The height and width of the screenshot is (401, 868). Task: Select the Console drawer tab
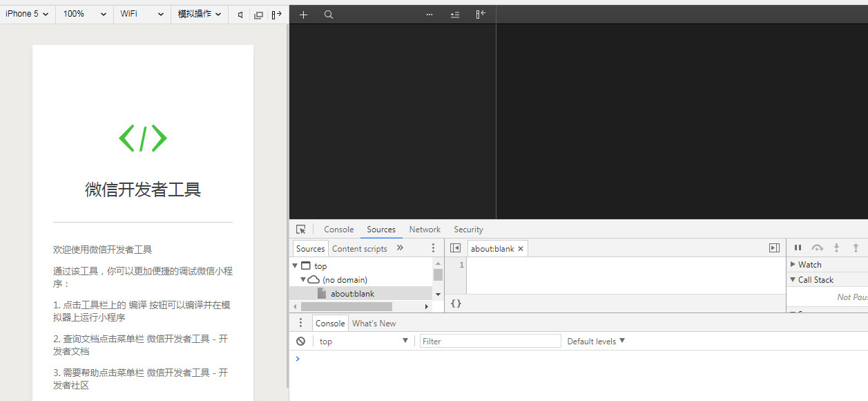330,324
